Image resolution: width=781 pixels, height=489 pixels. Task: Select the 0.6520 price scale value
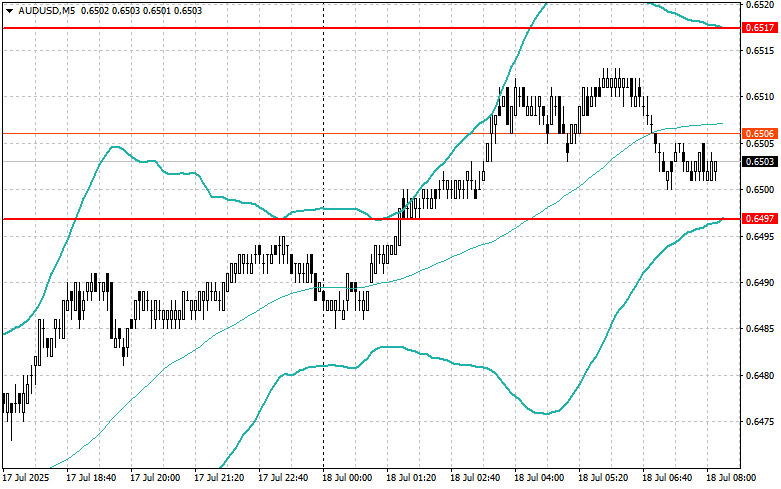point(760,4)
